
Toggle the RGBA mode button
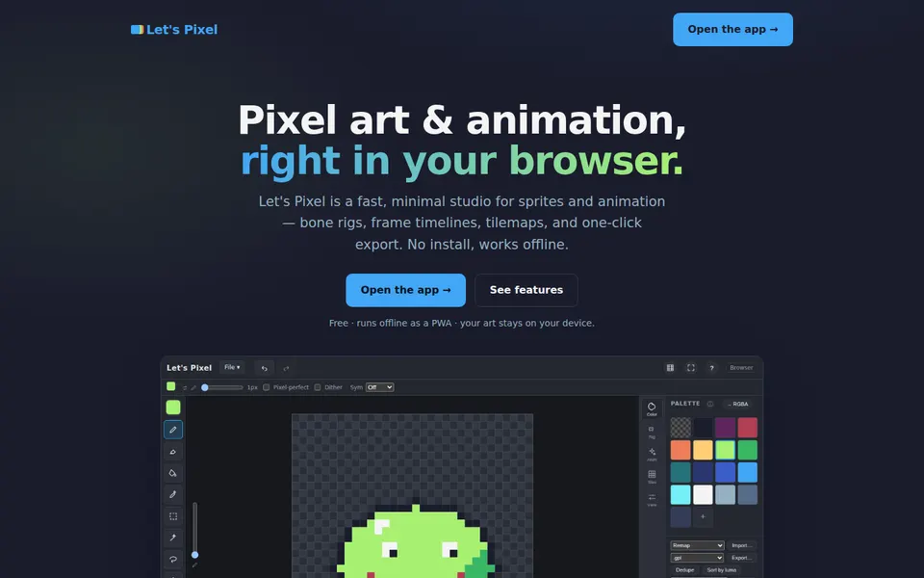point(738,404)
